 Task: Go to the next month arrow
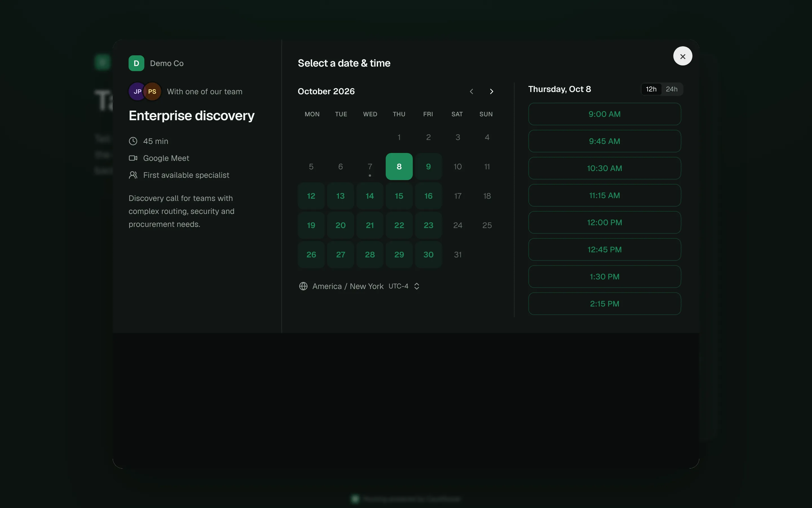point(491,91)
